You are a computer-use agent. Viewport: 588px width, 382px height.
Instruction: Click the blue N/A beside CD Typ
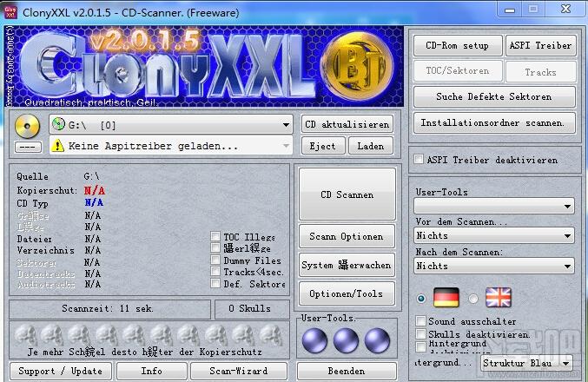click(x=94, y=203)
